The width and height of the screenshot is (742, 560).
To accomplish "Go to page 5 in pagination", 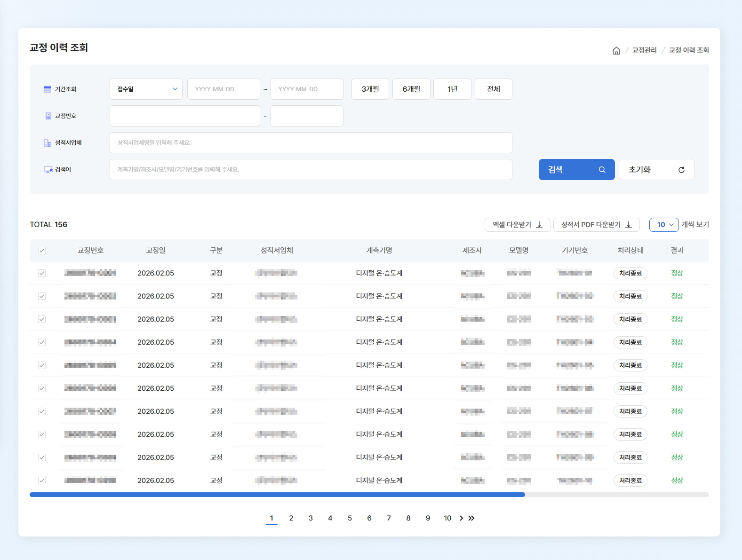I will 350,518.
